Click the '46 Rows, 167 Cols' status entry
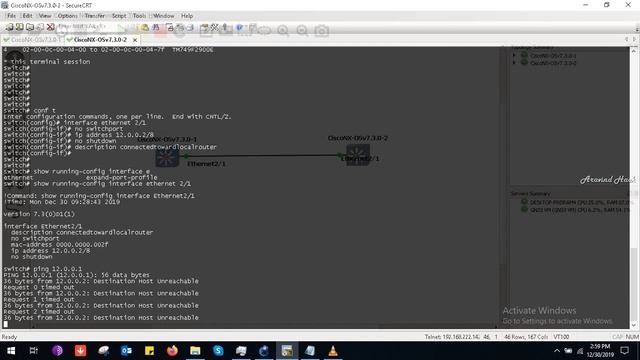 (526, 337)
